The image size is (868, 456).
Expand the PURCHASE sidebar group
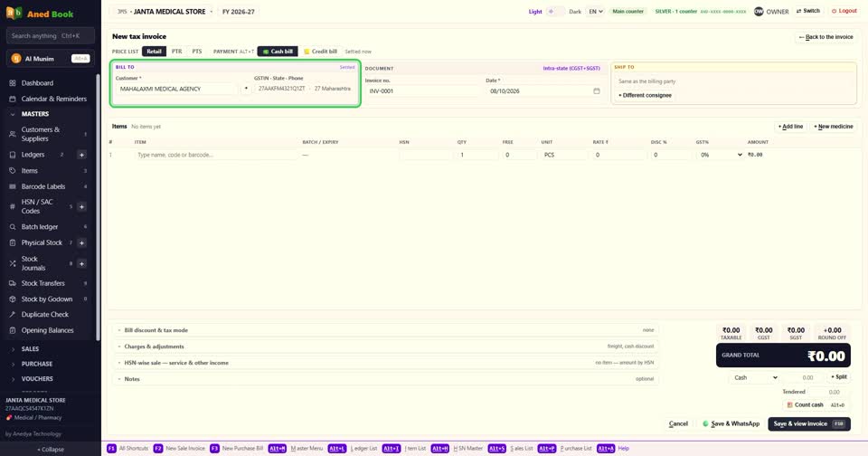click(x=36, y=364)
